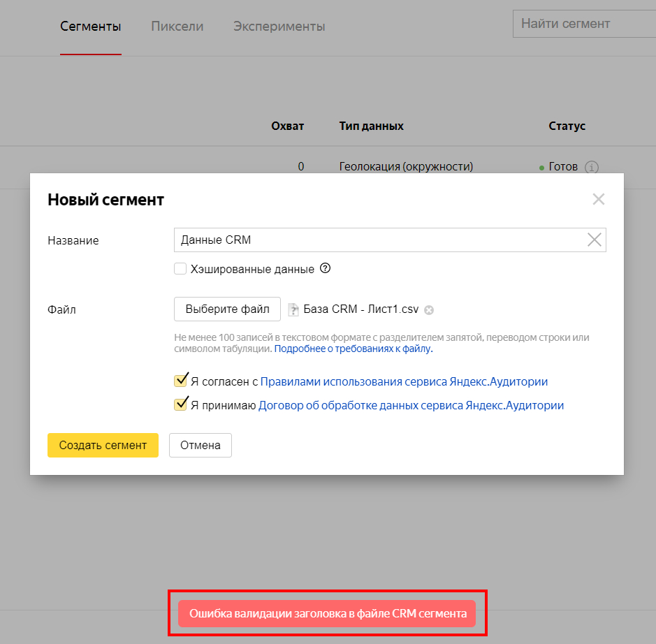Open Договор об обработке данных link
This screenshot has width=656, height=644.
click(411, 405)
